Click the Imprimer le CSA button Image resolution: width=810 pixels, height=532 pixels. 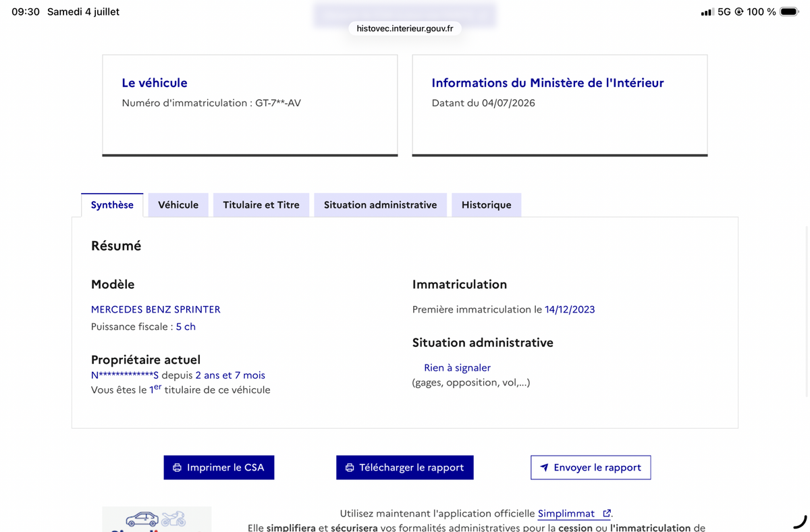tap(219, 467)
